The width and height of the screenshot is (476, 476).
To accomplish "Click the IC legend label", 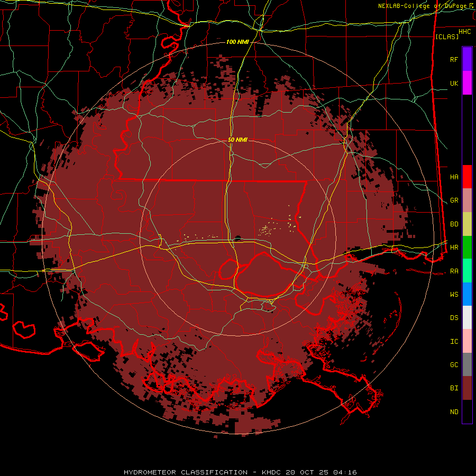I will 454,342.
